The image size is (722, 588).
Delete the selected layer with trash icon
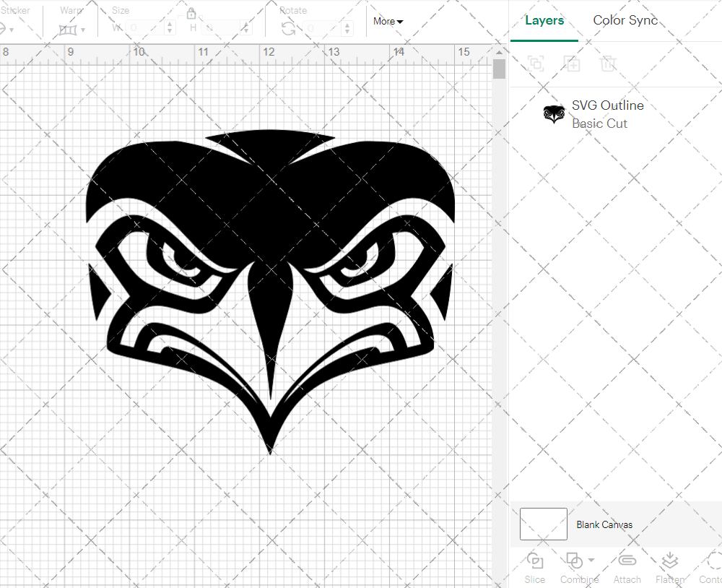pyautogui.click(x=609, y=64)
